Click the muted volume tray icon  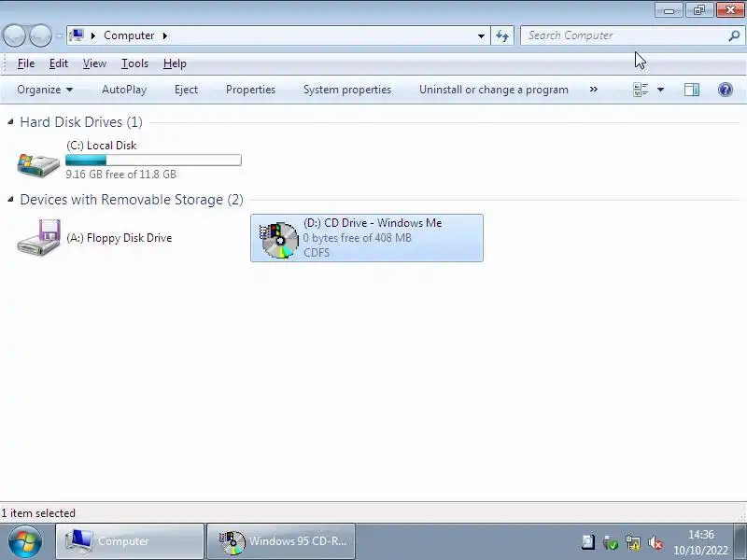click(655, 542)
